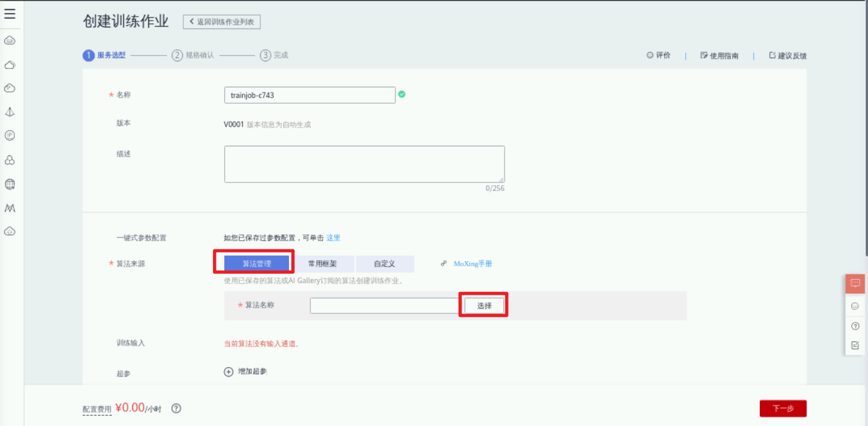
Task: Select the 自定义 tab
Action: (x=385, y=263)
